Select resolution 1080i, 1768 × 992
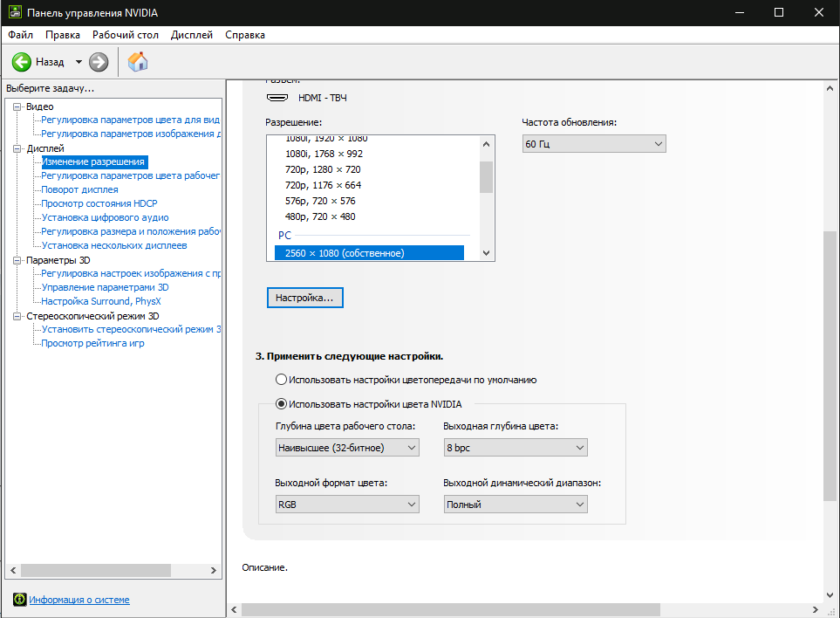This screenshot has height=618, width=840. [324, 154]
